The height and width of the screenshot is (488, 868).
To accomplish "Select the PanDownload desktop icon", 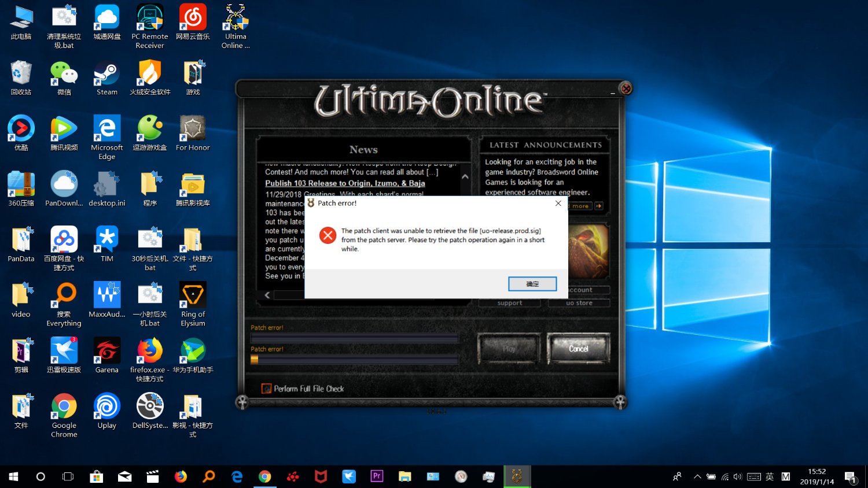I will point(64,189).
